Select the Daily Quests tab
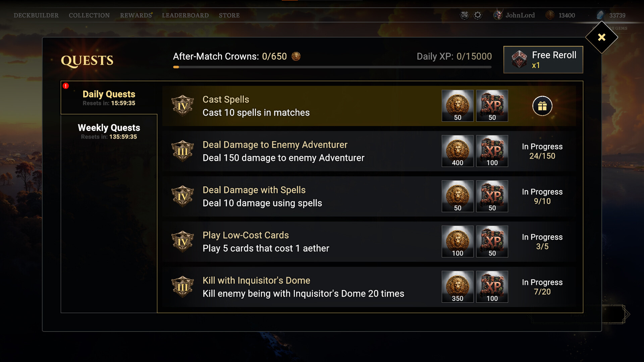This screenshot has width=644, height=362. (109, 98)
